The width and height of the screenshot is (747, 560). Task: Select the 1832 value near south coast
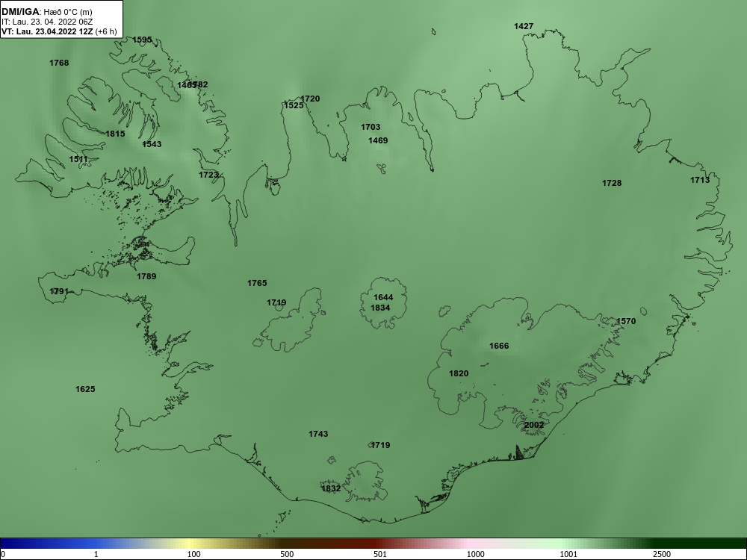point(331,488)
